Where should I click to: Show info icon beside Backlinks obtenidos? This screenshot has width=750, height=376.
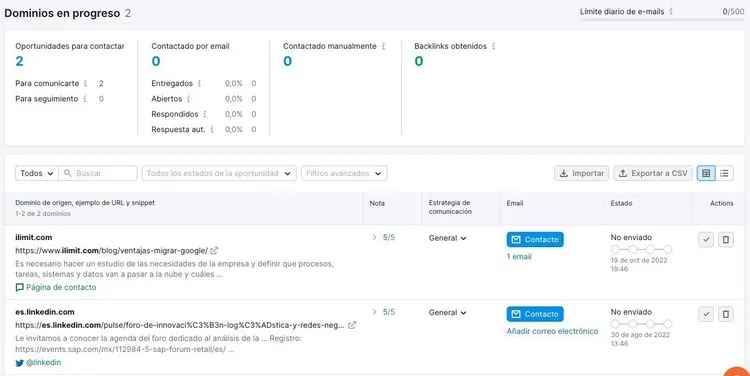pos(494,46)
